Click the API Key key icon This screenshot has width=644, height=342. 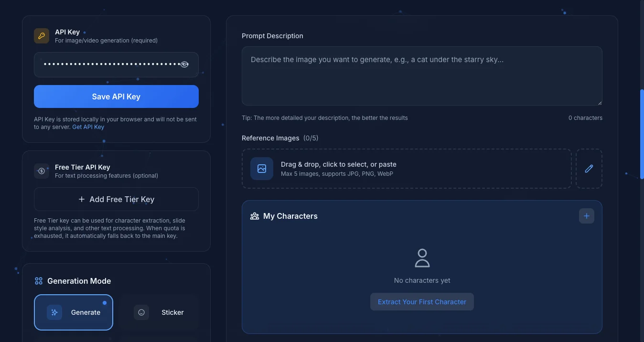pyautogui.click(x=41, y=35)
